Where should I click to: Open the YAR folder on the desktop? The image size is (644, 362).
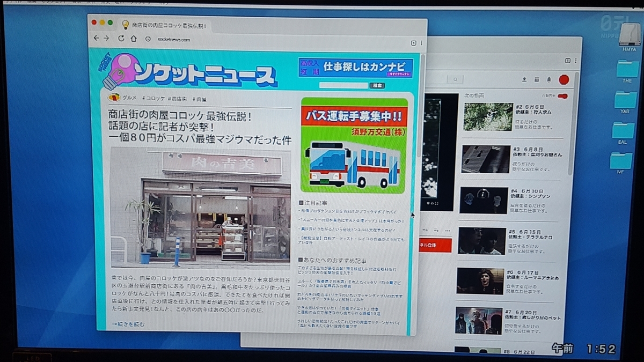pyautogui.click(x=625, y=103)
